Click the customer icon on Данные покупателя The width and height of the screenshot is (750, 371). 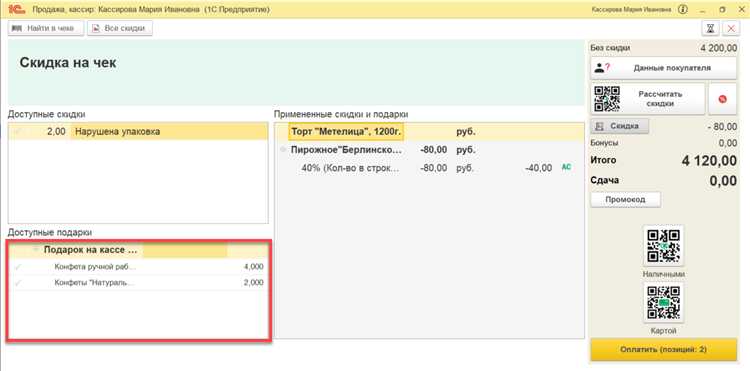point(602,68)
